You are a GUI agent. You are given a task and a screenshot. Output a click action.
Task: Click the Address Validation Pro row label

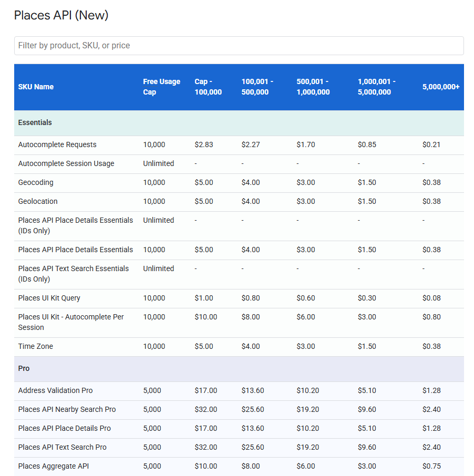[53, 390]
